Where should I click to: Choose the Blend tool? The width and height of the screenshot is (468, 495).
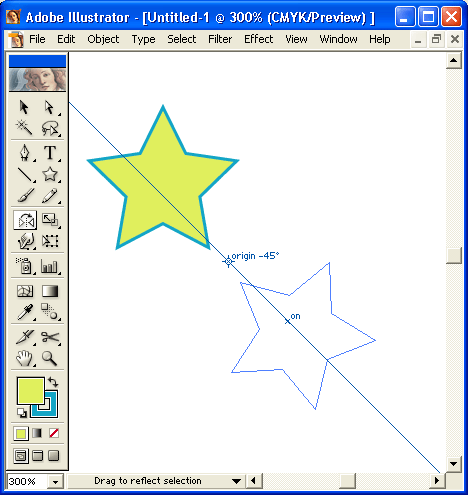[50, 312]
